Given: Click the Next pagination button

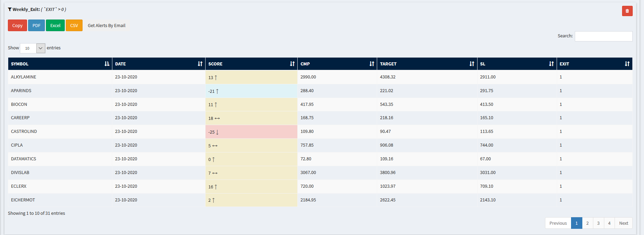Looking at the screenshot, I should pyautogui.click(x=623, y=223).
